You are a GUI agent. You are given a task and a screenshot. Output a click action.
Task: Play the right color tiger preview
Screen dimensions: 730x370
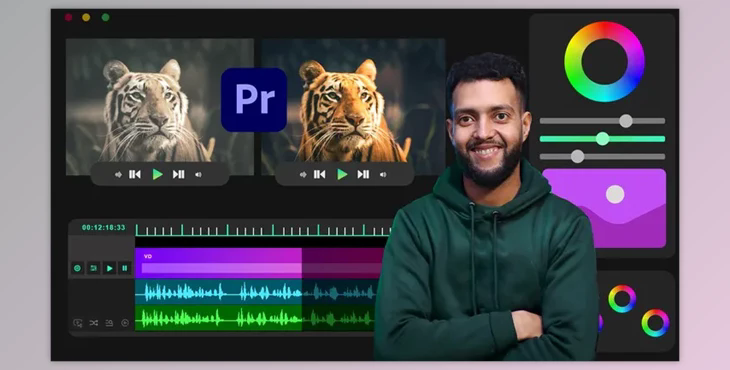pyautogui.click(x=343, y=175)
